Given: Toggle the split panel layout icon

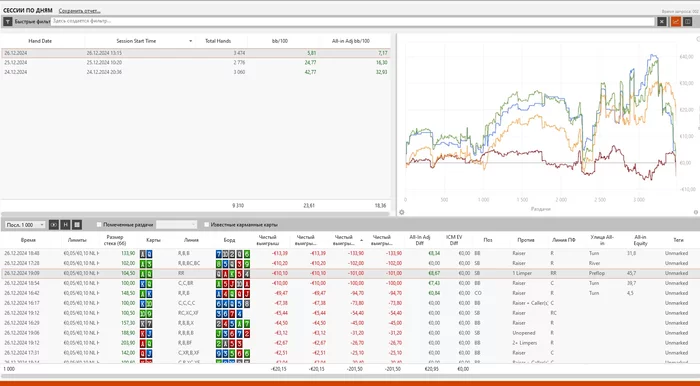Looking at the screenshot, I should pyautogui.click(x=688, y=21).
